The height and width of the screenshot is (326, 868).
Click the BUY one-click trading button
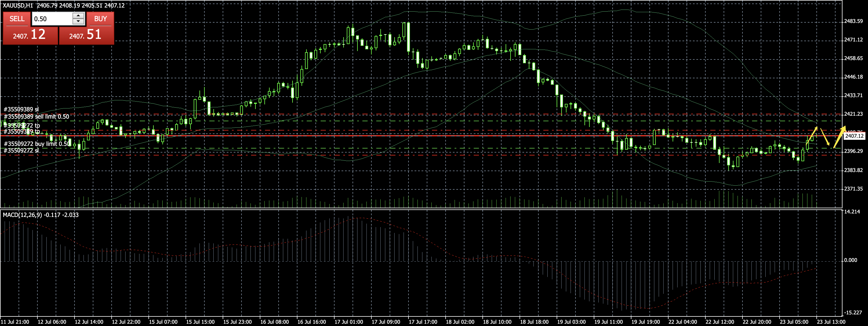[x=100, y=19]
